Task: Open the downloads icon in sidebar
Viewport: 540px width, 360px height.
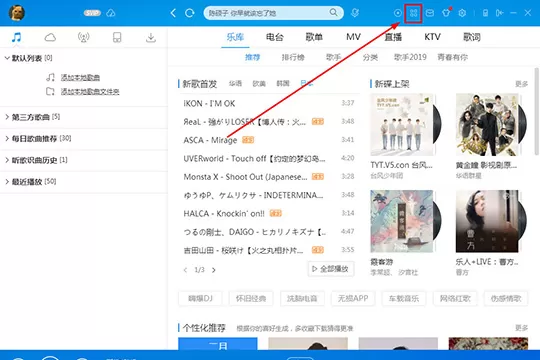Action: tap(151, 37)
